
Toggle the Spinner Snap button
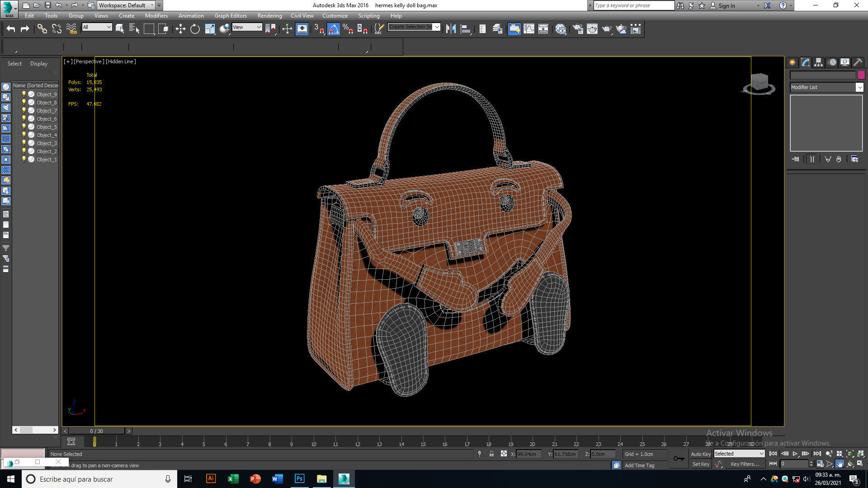363,29
